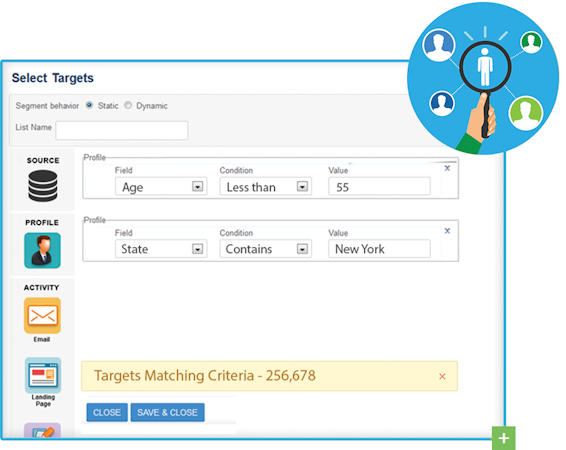Open the Email activity icon

[x=42, y=315]
